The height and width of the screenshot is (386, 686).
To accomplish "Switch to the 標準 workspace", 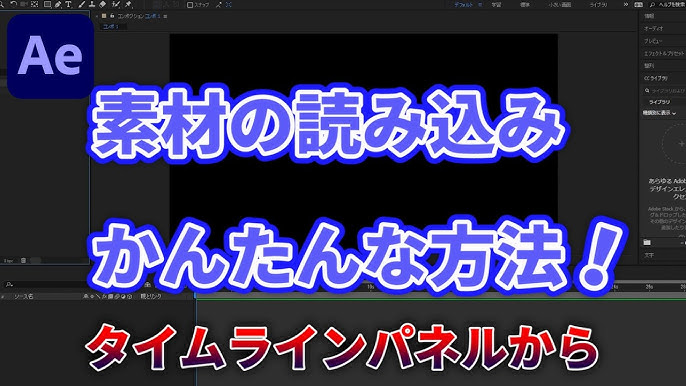I will tap(525, 4).
